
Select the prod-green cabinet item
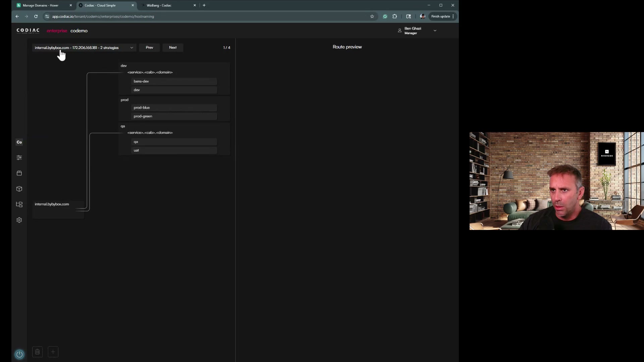click(x=174, y=116)
